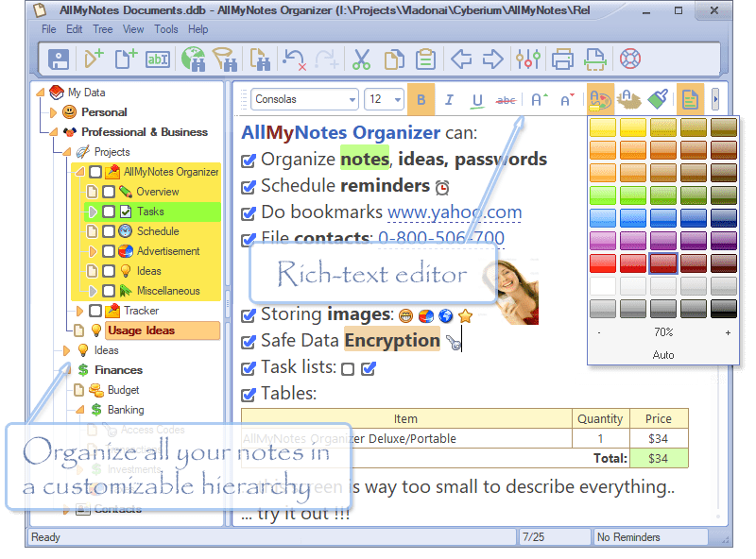The height and width of the screenshot is (559, 756).
Task: Expand the Personal tree folder
Action: (54, 112)
